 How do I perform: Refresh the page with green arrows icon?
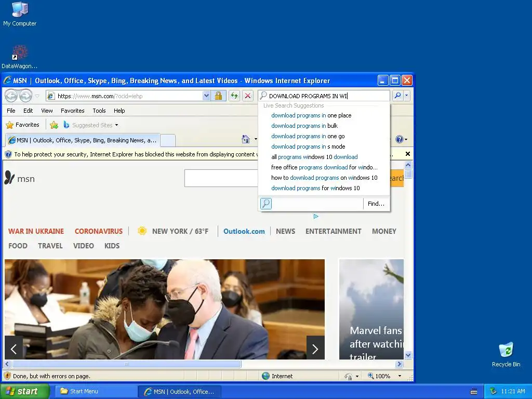[234, 96]
